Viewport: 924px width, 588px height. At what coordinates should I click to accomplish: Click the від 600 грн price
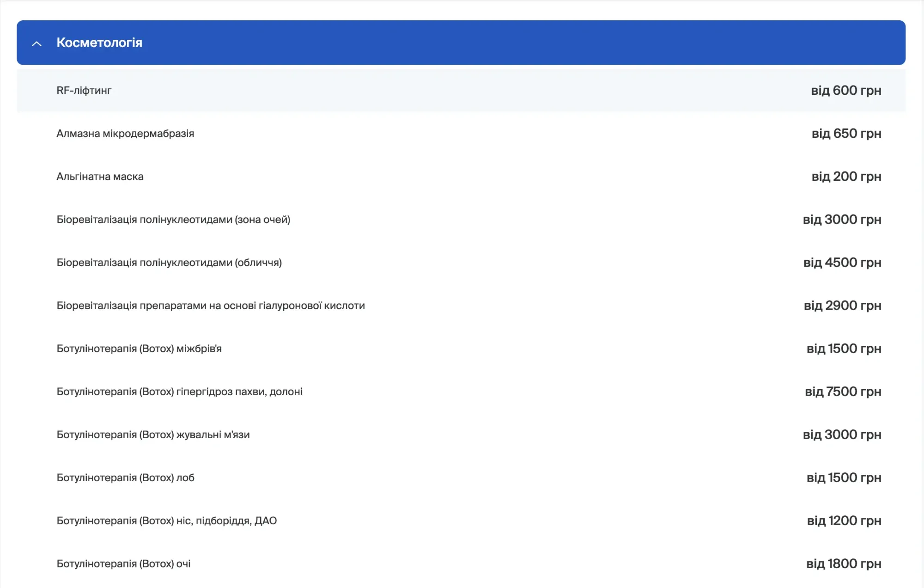click(x=846, y=91)
